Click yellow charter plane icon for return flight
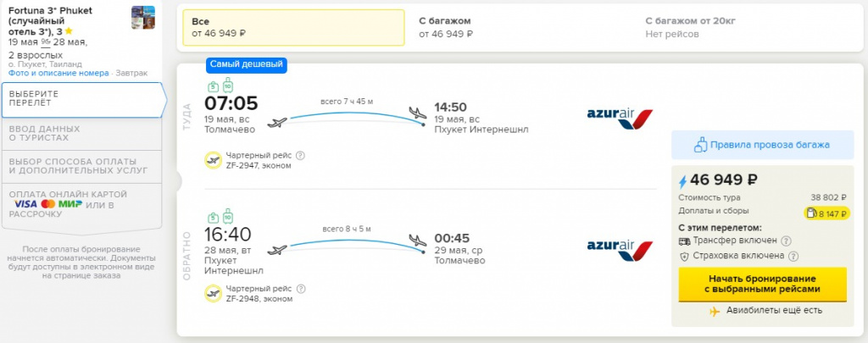Screen dimensions: 868x343 [x=213, y=292]
